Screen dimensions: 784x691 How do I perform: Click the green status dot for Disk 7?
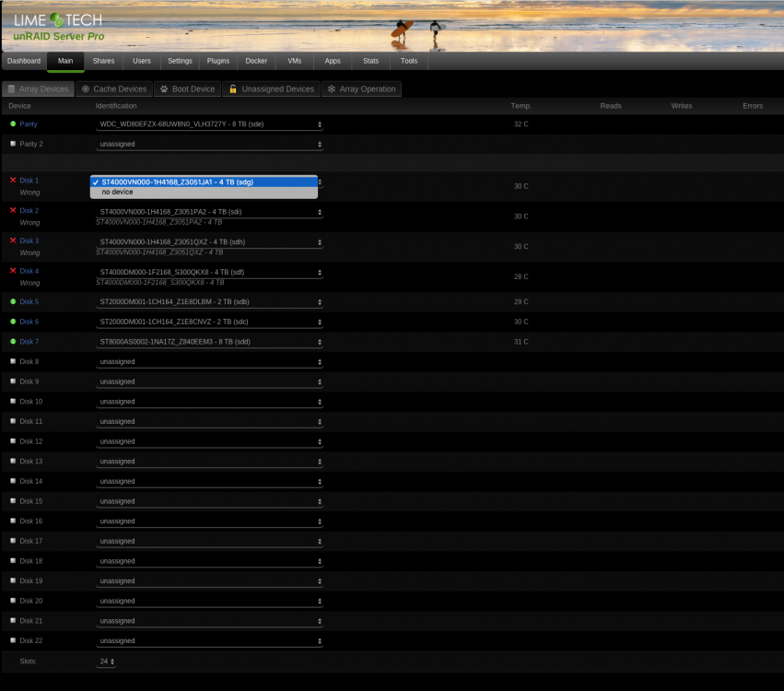tap(13, 342)
